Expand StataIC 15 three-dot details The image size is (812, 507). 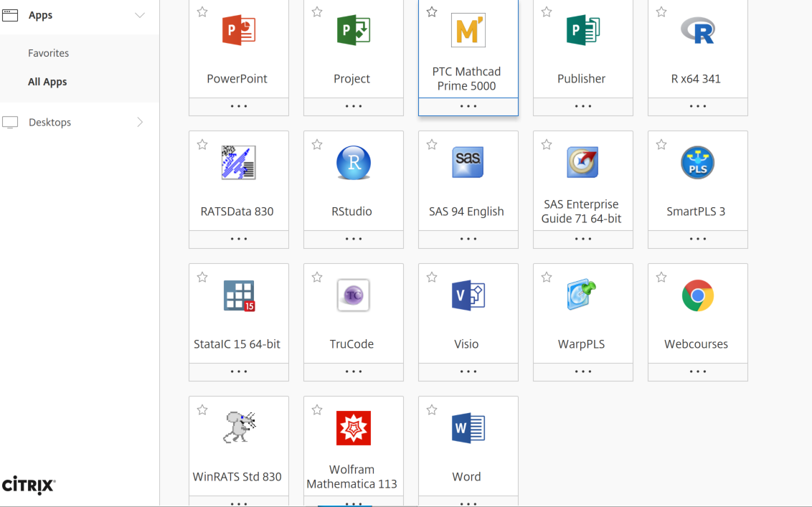click(239, 371)
